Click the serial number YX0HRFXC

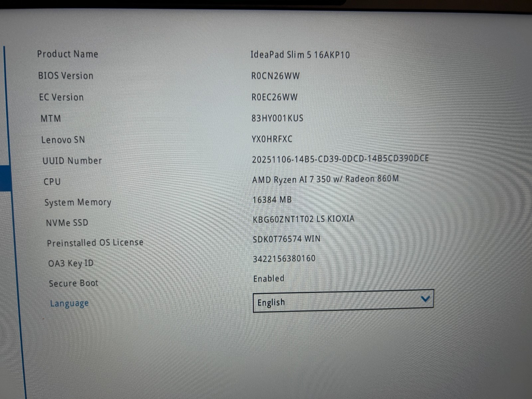tap(272, 139)
